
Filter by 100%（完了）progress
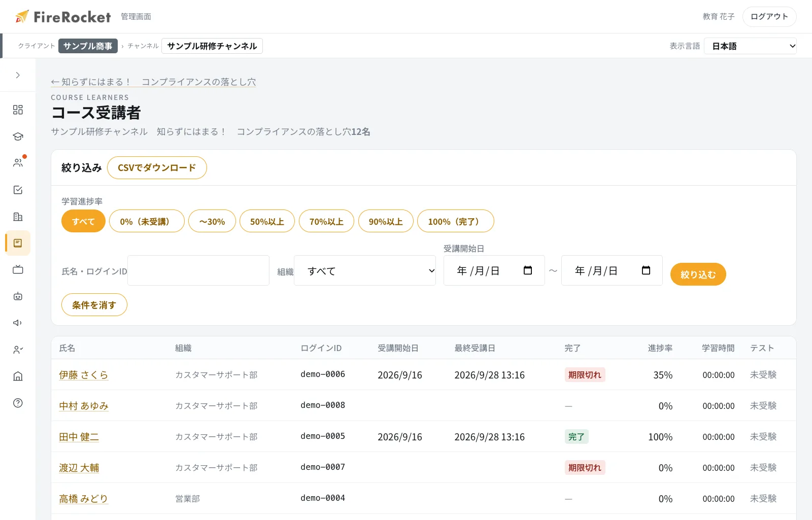tap(456, 221)
